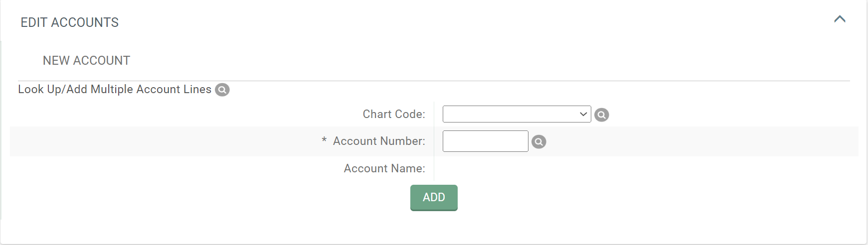The image size is (868, 245).
Task: Click the divider line under NEW ACCOUNT
Action: coord(434,81)
